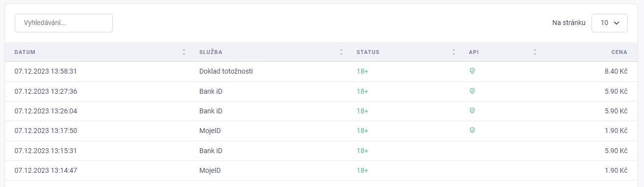The image size is (644, 187).
Task: Click the Cena column header
Action: 619,52
